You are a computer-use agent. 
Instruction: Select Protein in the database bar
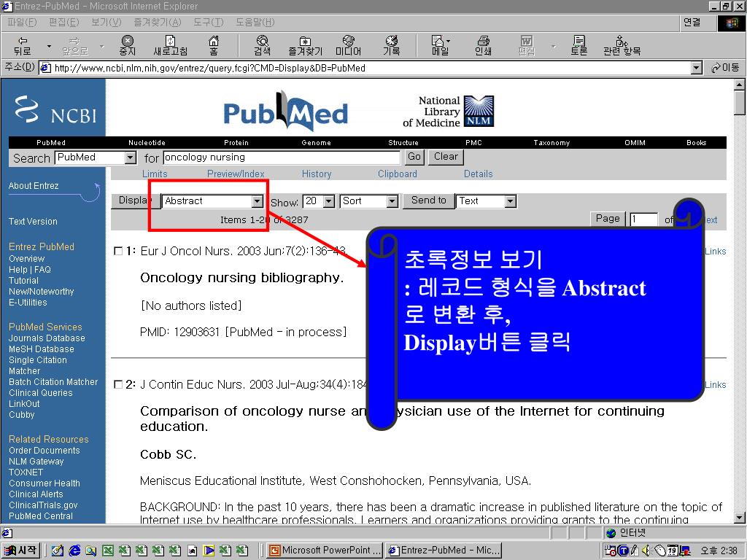(x=236, y=142)
